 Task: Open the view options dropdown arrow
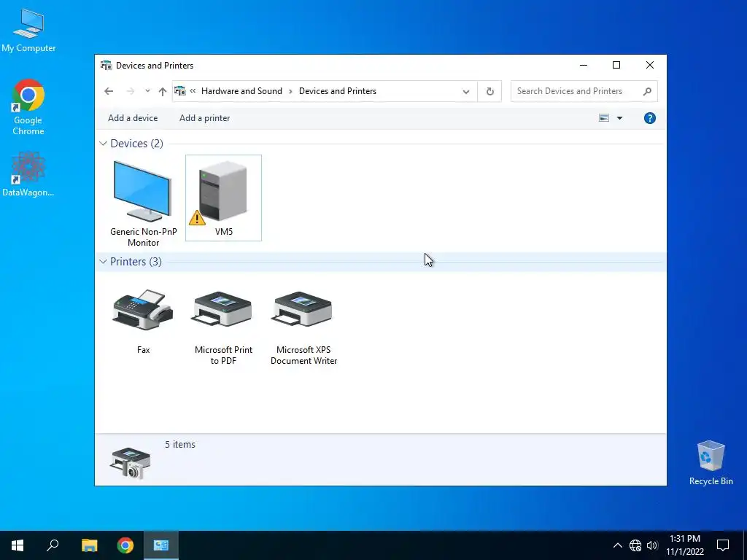pos(619,118)
